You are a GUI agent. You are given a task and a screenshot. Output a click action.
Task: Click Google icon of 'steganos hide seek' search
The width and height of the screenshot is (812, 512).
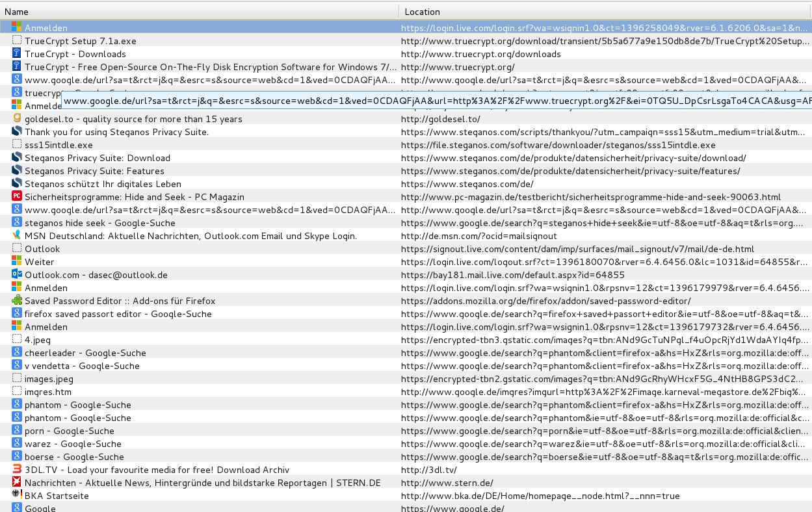coord(17,223)
